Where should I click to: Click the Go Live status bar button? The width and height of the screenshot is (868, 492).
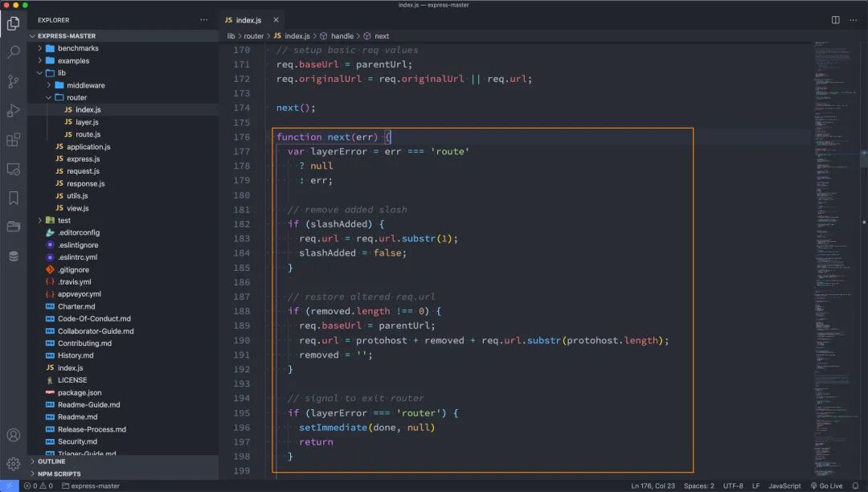pyautogui.click(x=826, y=486)
